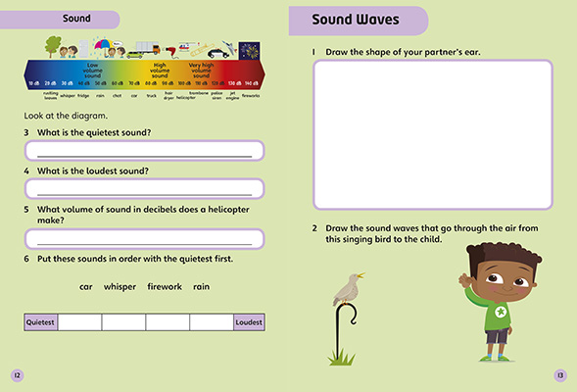The image size is (577, 392).
Task: Click the answer line for question 3
Action: tap(144, 151)
